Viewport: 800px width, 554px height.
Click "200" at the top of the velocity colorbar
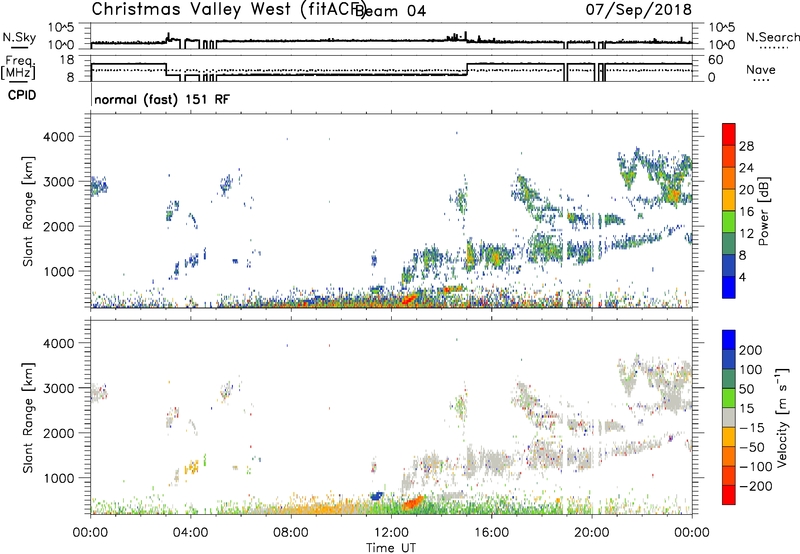751,350
